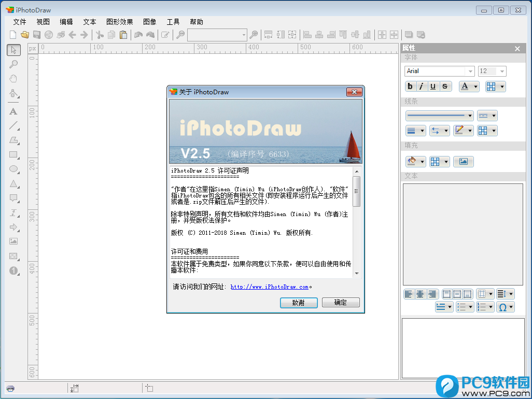The height and width of the screenshot is (399, 532).
Task: Open the 文本 menu
Action: (90, 22)
